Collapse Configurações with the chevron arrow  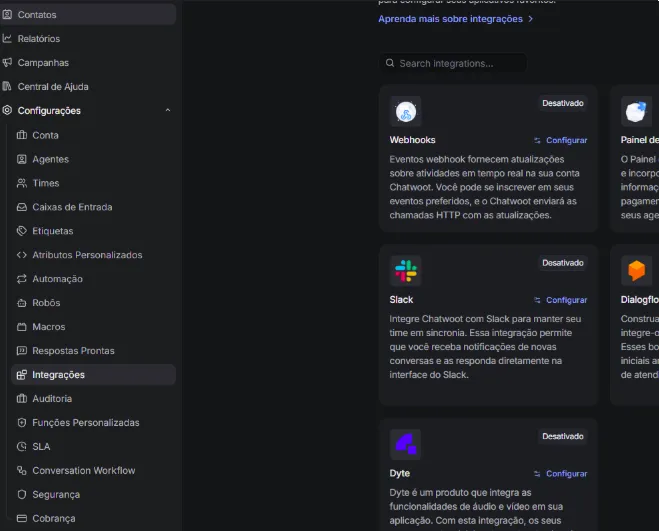(x=168, y=110)
